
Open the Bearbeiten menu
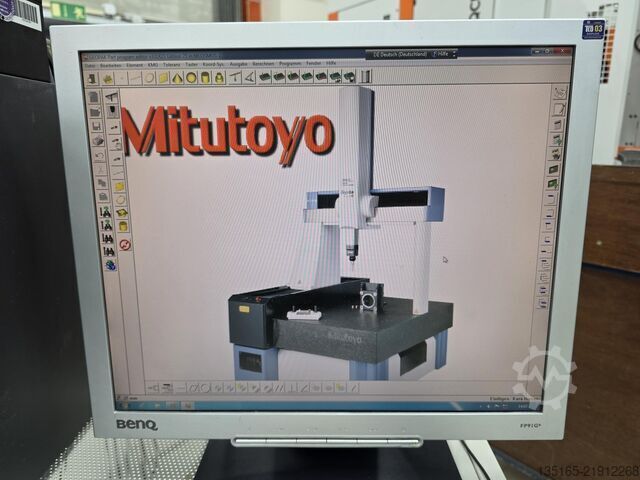(x=111, y=65)
